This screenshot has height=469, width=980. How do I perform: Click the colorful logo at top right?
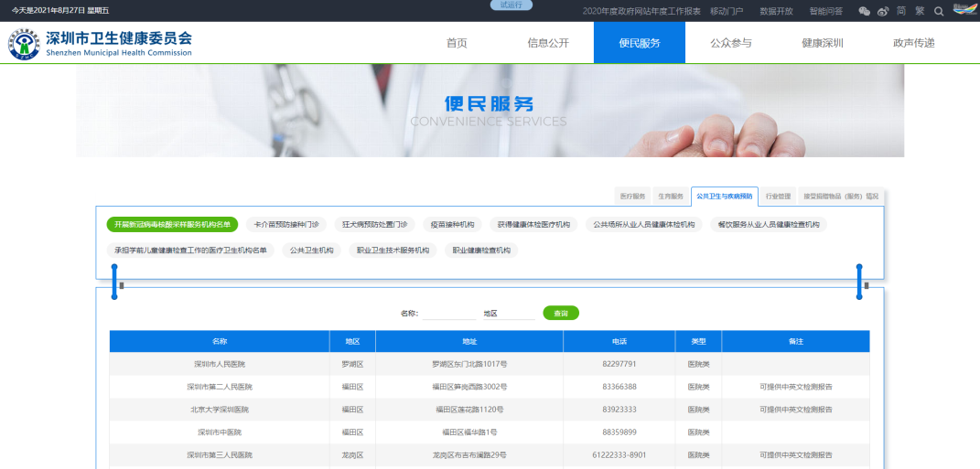pyautogui.click(x=965, y=9)
